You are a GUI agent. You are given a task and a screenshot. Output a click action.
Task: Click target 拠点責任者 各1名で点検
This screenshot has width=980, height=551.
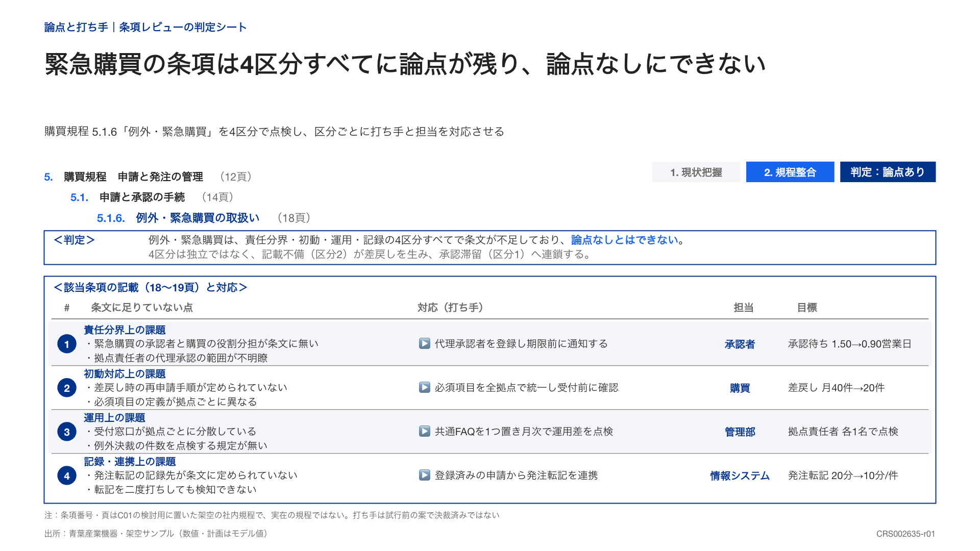point(843,432)
